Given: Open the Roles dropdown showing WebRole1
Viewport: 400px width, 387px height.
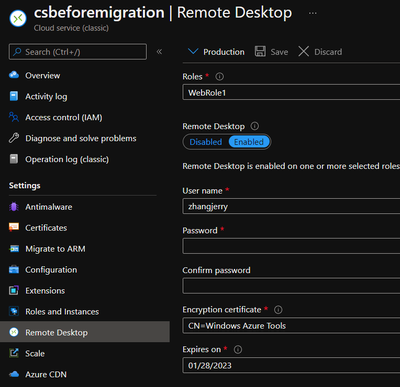Looking at the screenshot, I should (291, 92).
